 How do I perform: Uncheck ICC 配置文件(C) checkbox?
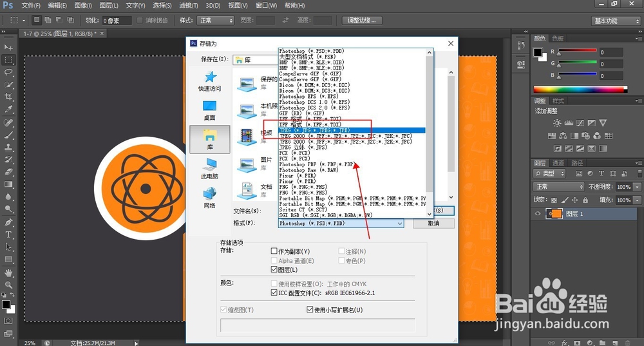[x=274, y=293]
